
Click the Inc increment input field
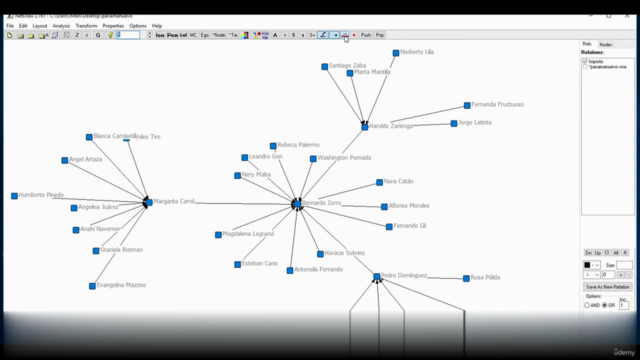click(x=624, y=305)
